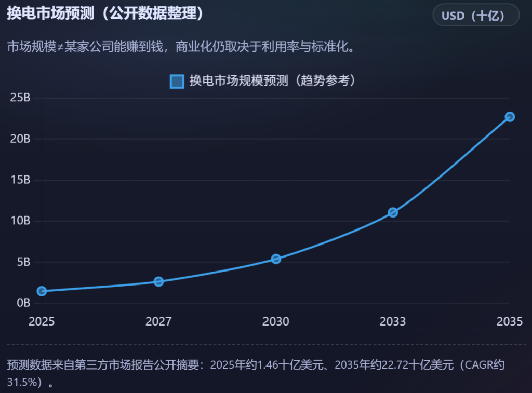Click the 2035 data point at the line's end
Screen dimensions: 532x393
(510, 117)
